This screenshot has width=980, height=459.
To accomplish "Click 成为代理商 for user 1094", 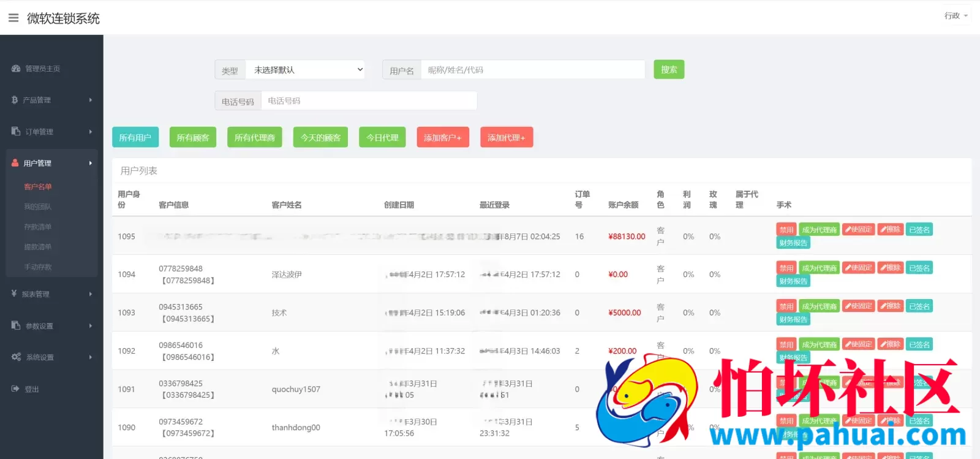I will click(819, 268).
